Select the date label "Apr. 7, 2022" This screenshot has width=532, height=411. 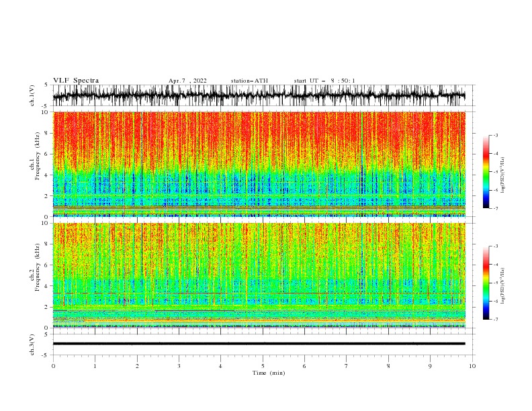pos(187,81)
